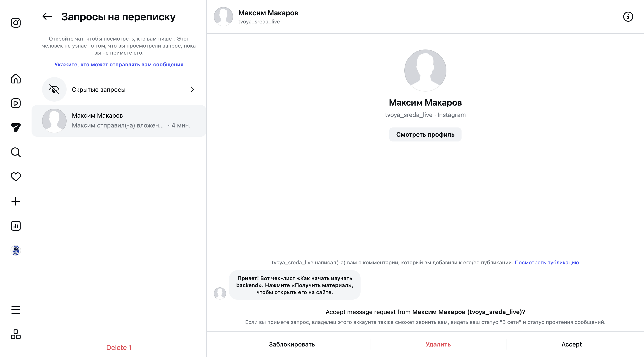Select Максим Макаров message request
This screenshot has width=644, height=357.
[x=119, y=121]
